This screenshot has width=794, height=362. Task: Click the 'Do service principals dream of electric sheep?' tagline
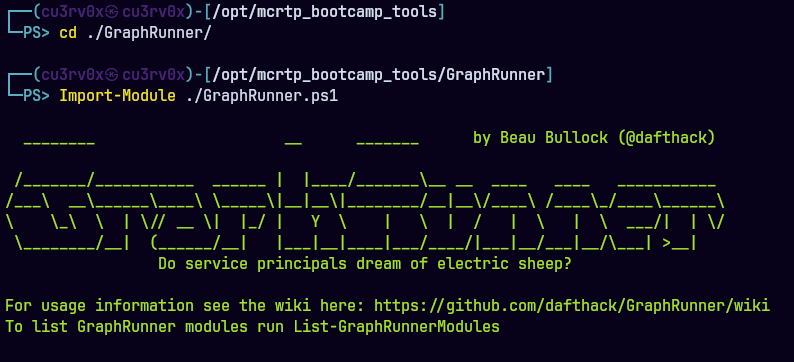click(x=364, y=264)
